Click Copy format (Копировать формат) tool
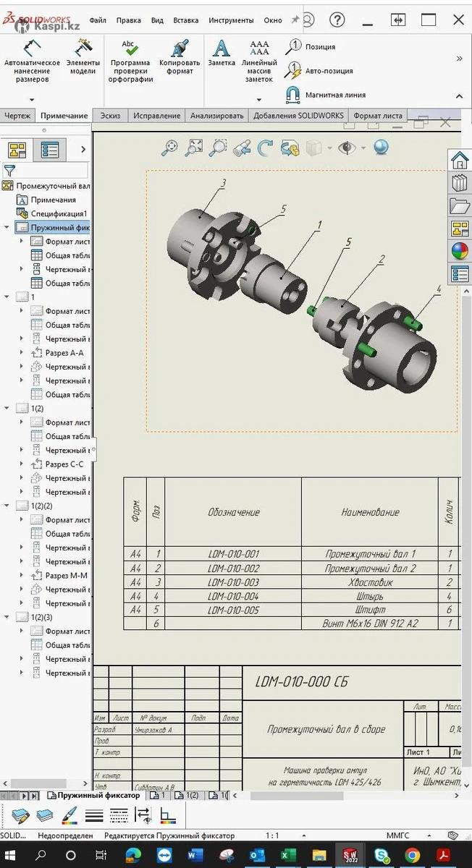The height and width of the screenshot is (868, 472). (x=180, y=58)
